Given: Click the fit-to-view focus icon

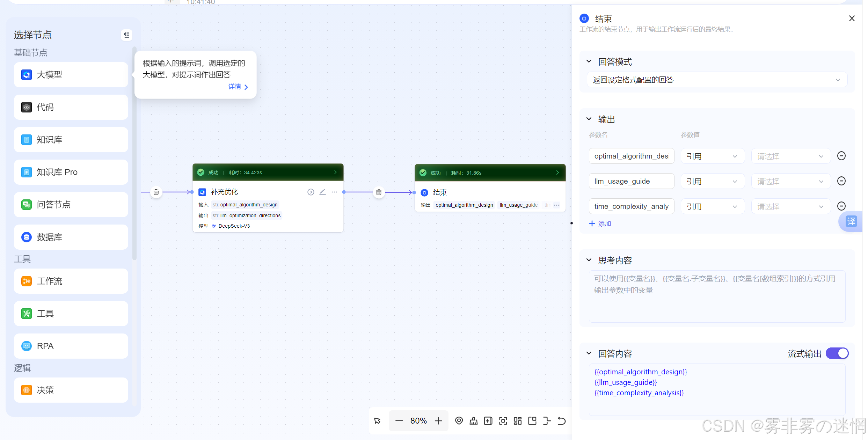Looking at the screenshot, I should (503, 421).
